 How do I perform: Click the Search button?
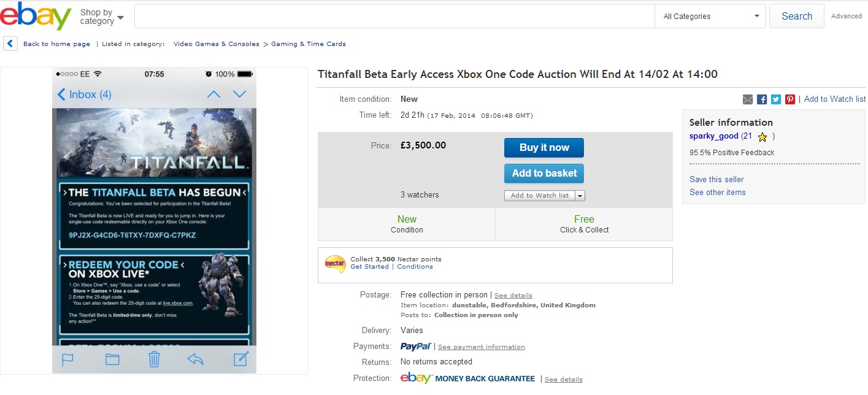796,17
